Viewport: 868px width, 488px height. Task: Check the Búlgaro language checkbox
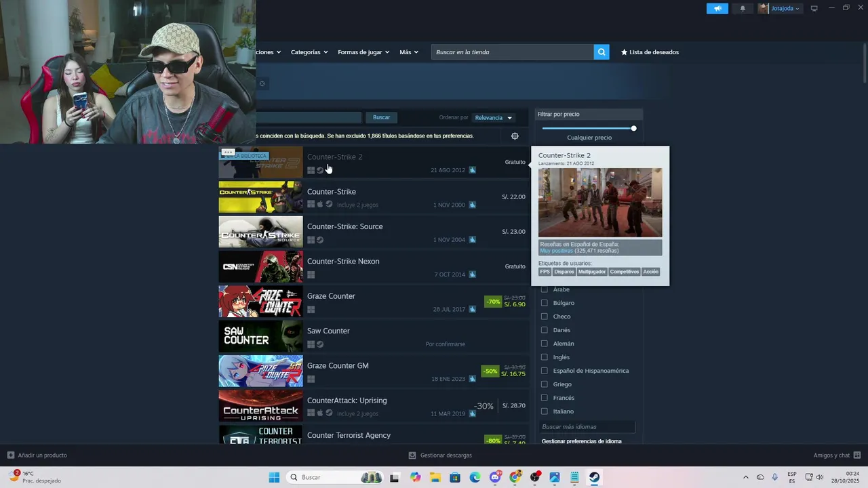pyautogui.click(x=544, y=303)
